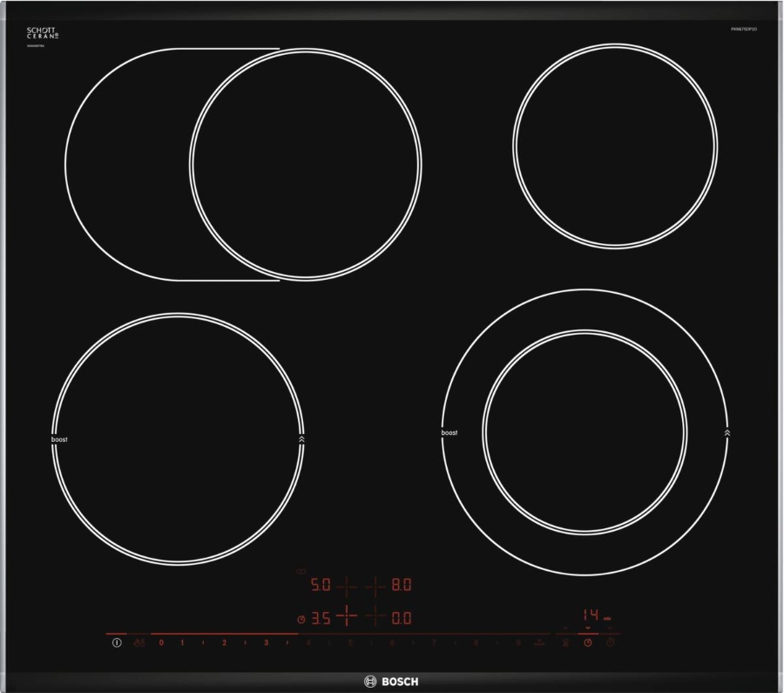The width and height of the screenshot is (784, 693).
Task: Set power level 8 on slider
Action: pos(476,643)
